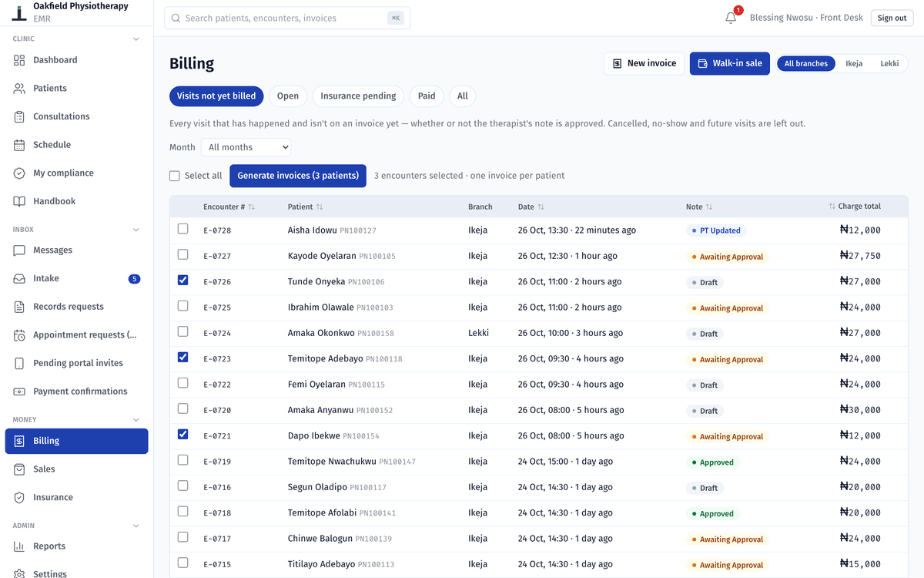
Task: Collapse the ADMIN sidebar section
Action: (x=136, y=526)
